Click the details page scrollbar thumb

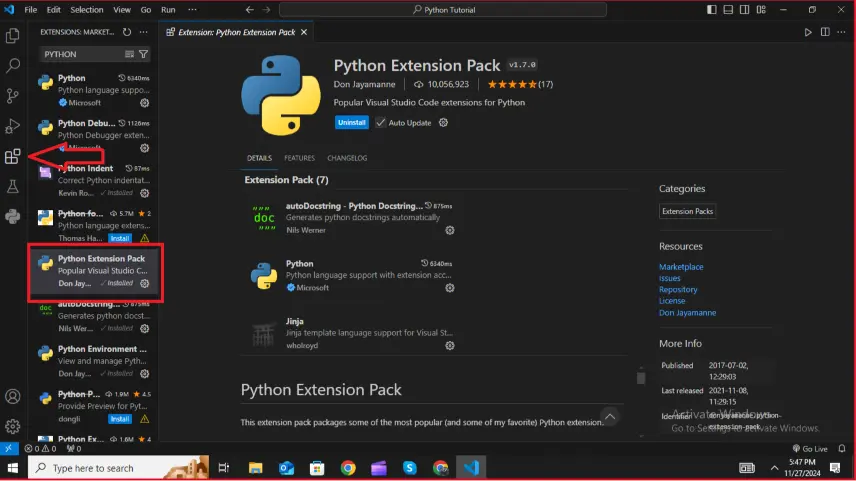tap(641, 377)
